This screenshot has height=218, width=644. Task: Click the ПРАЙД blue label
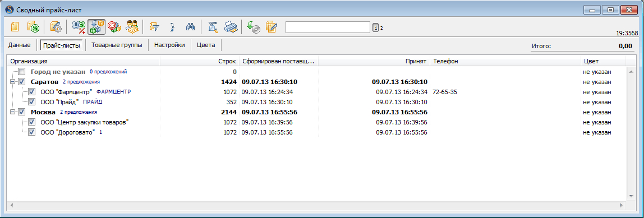pos(93,102)
